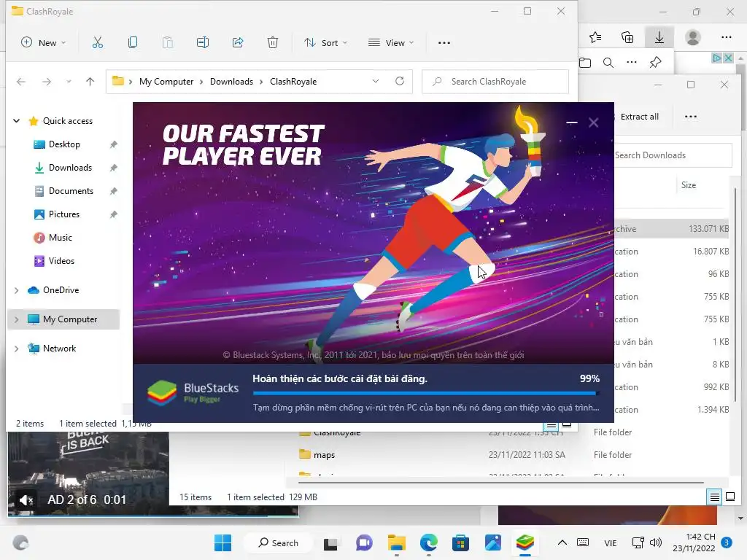Unpin Desktop using its pin icon
The image size is (747, 560).
click(x=113, y=144)
